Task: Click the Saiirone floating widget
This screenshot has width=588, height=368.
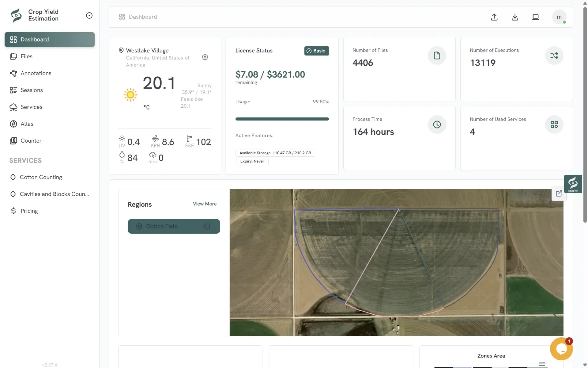Action: 573,184
